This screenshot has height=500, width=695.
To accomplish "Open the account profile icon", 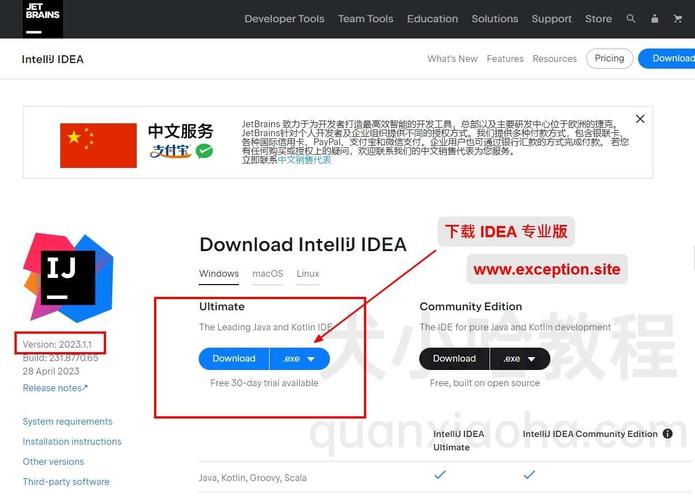I will point(654,19).
